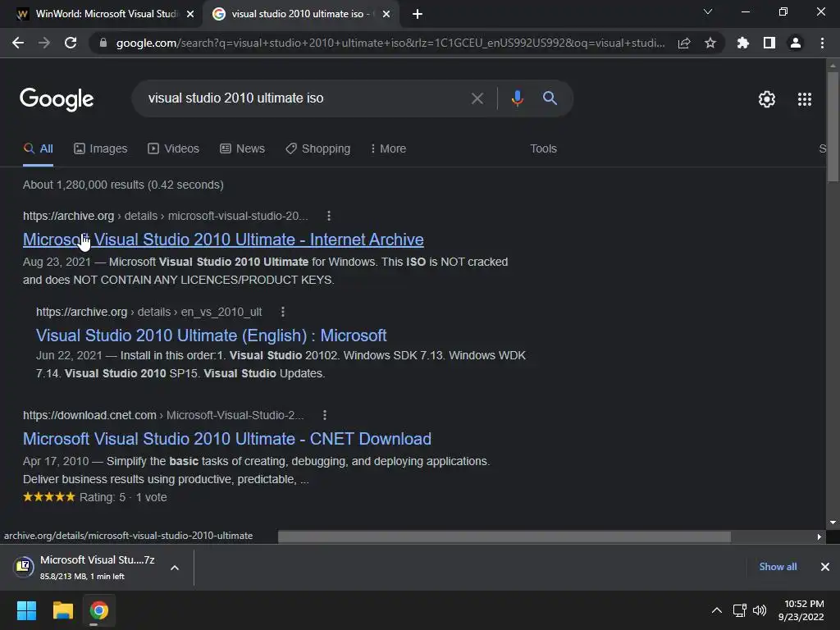Open the Windows Start menu
Image resolution: width=840 pixels, height=630 pixels.
(26, 610)
